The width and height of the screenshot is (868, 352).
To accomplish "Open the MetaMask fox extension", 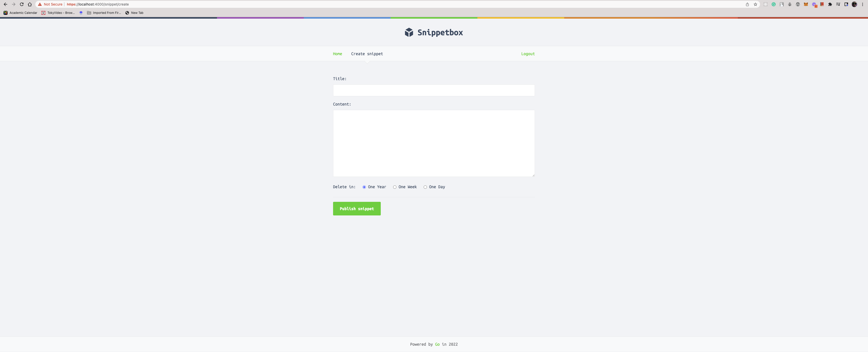I will coord(806,4).
